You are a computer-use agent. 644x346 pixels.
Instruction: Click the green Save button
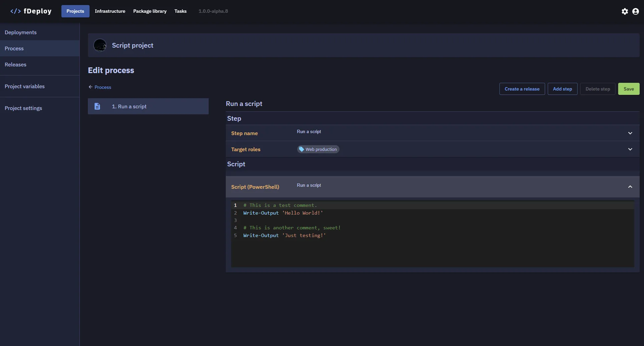click(x=629, y=89)
